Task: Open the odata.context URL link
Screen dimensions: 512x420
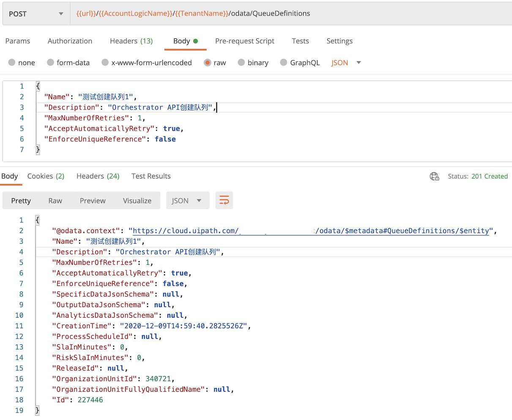Action: coord(311,231)
